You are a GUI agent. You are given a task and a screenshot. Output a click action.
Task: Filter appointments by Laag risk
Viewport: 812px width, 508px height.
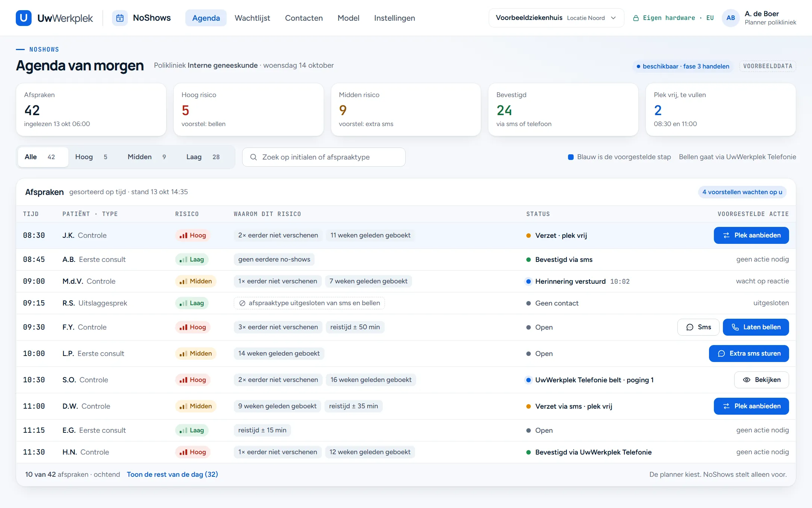pos(203,157)
